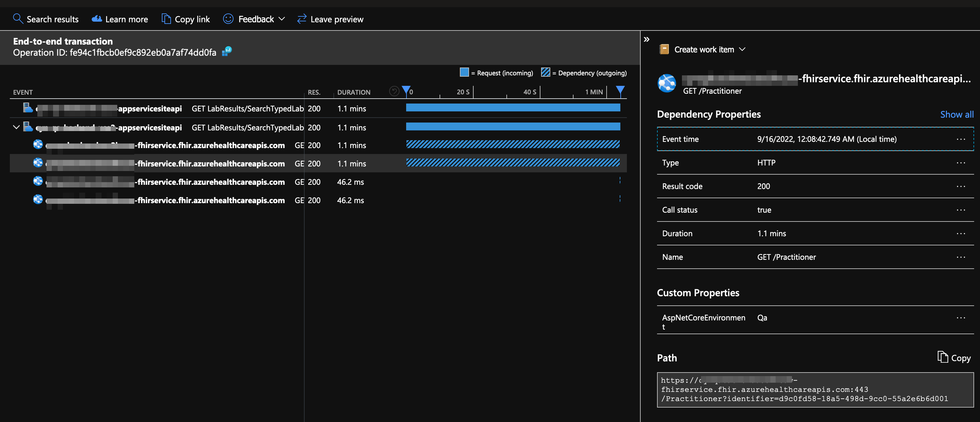Click the Copy link document icon
The width and height of the screenshot is (980, 422).
(x=166, y=19)
